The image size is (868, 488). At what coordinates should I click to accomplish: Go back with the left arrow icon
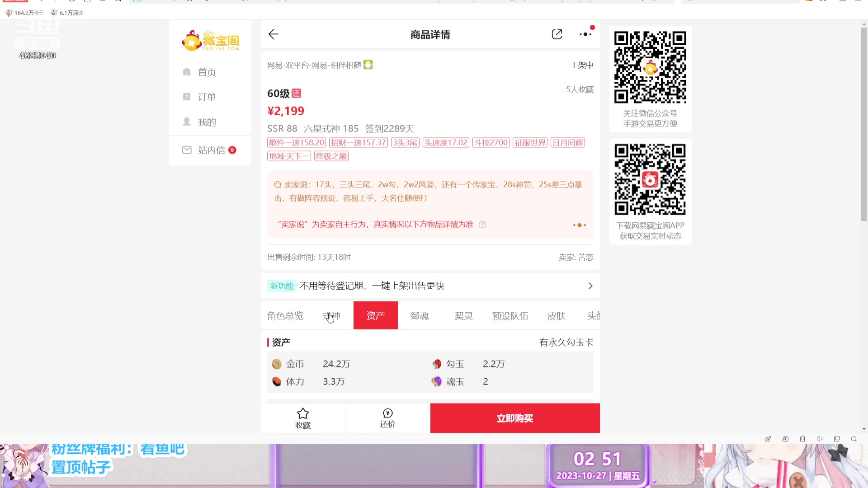[274, 34]
